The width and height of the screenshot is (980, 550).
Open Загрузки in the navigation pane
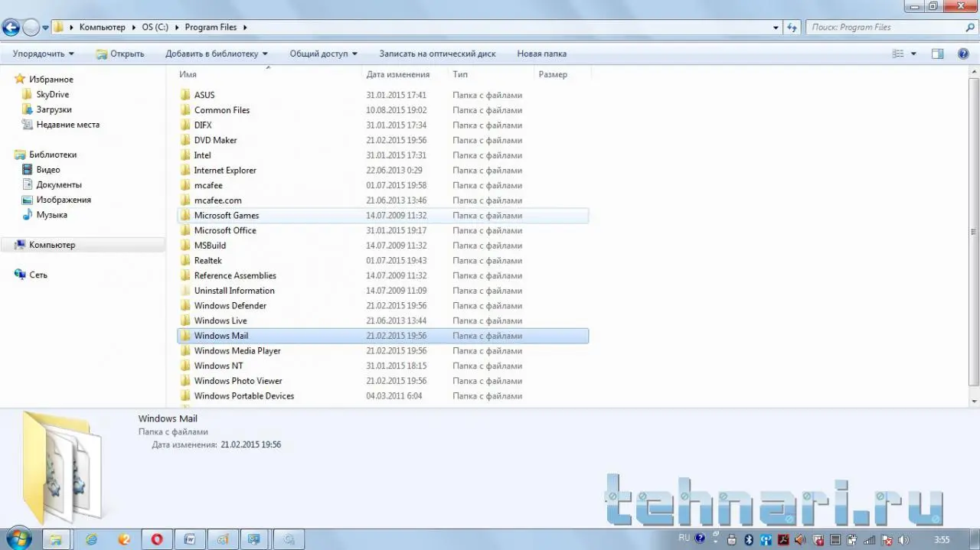pos(54,109)
